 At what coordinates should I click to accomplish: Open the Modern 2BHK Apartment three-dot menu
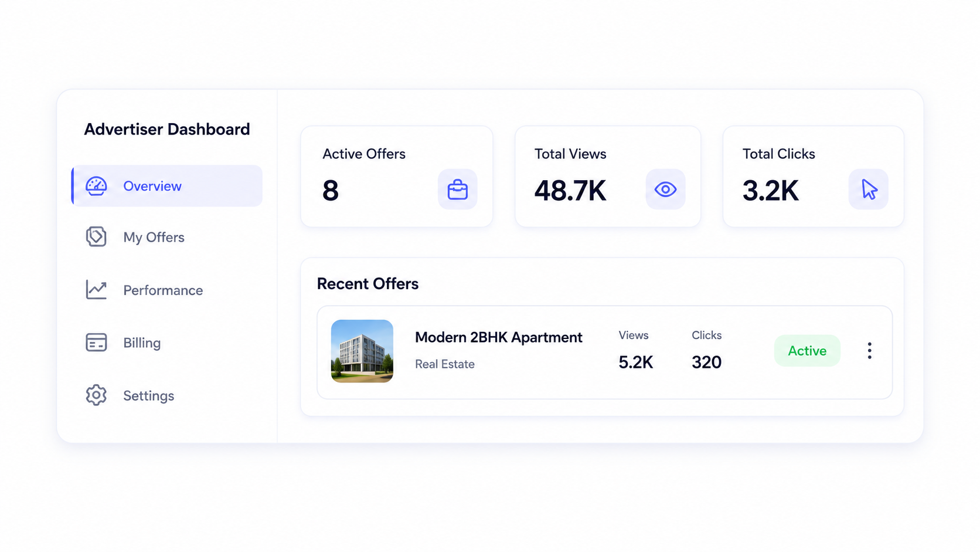(870, 350)
